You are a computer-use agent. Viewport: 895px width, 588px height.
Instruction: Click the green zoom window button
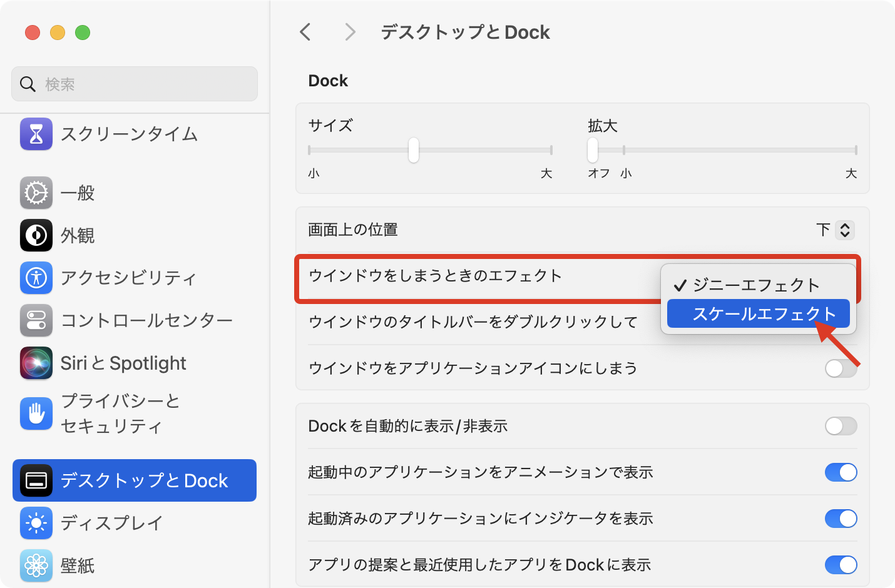pyautogui.click(x=83, y=33)
